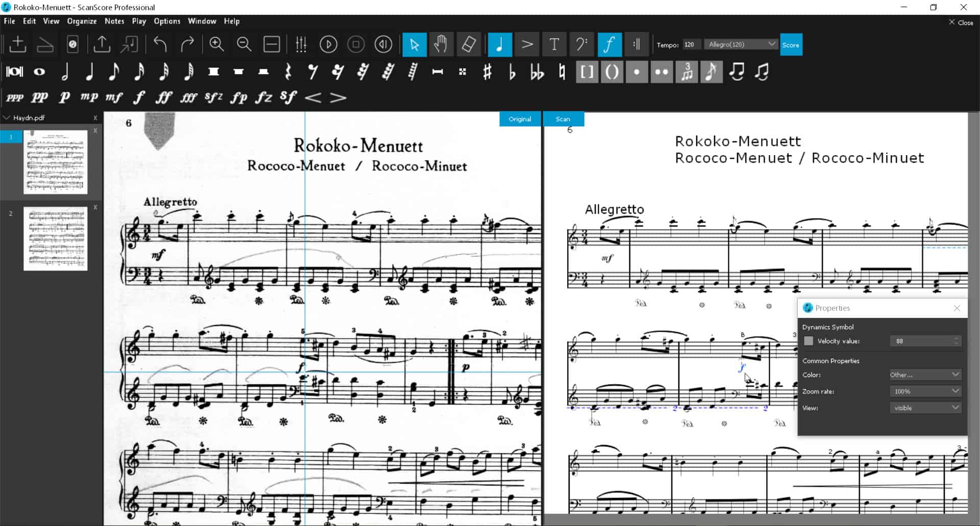Image resolution: width=980 pixels, height=526 pixels.
Task: Activate the hand pan tool
Action: pyautogui.click(x=441, y=45)
